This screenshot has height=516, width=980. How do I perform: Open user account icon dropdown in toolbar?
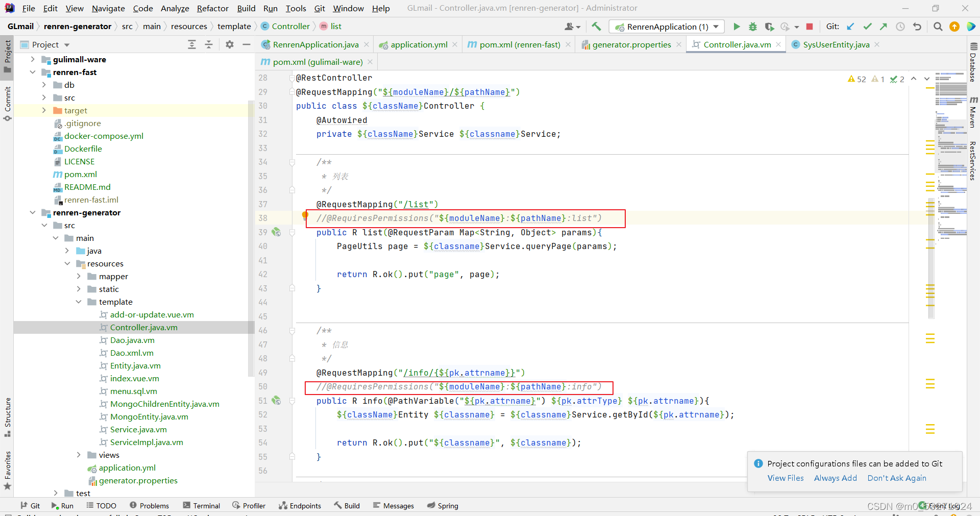[x=572, y=27]
